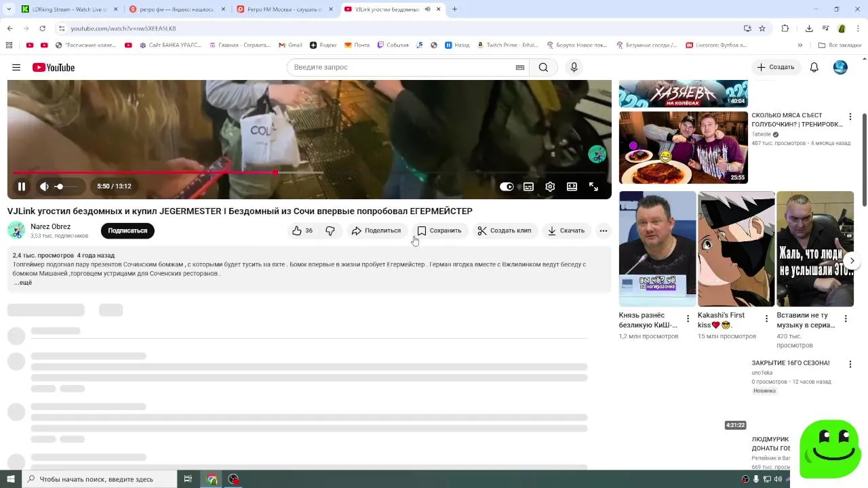Click 'Создать клип' scissors button
The width and height of the screenshot is (868, 488).
point(505,230)
